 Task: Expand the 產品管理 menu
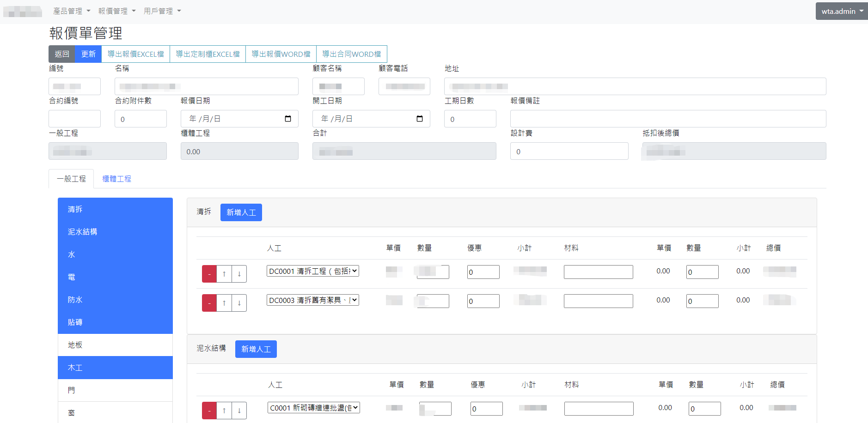point(72,11)
